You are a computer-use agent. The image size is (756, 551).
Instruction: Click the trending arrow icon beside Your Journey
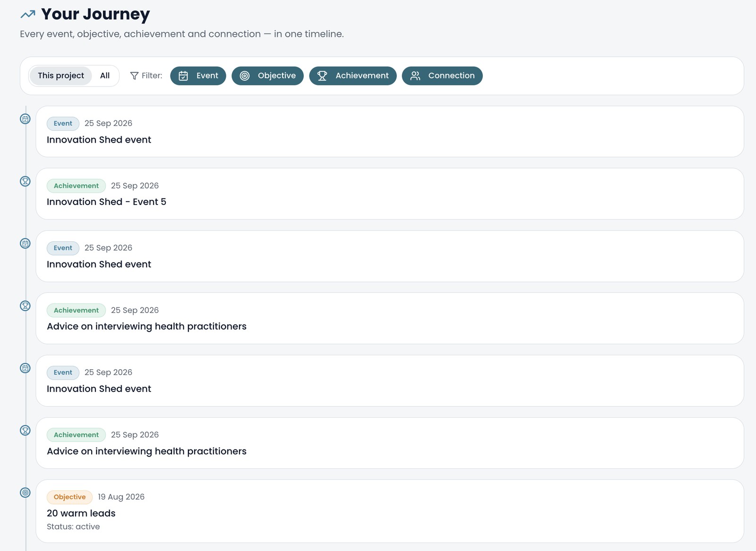click(28, 14)
